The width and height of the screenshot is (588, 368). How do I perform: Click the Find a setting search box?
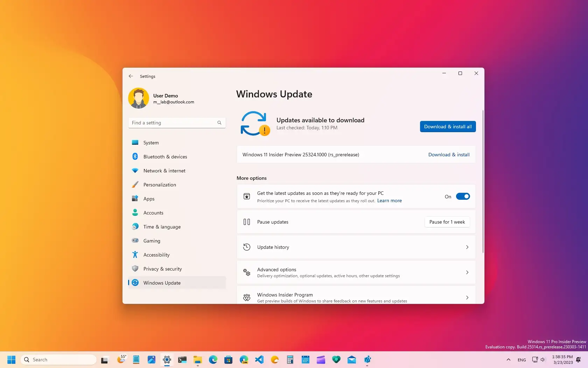point(177,123)
